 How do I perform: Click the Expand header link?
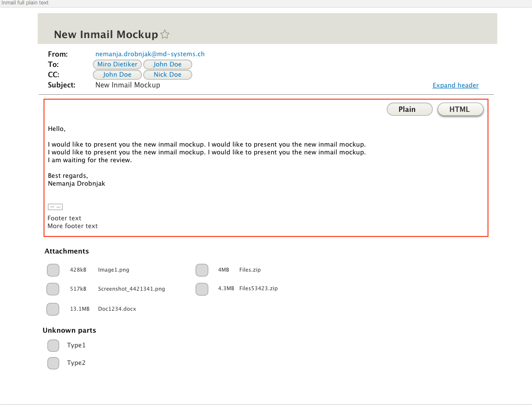coord(455,85)
